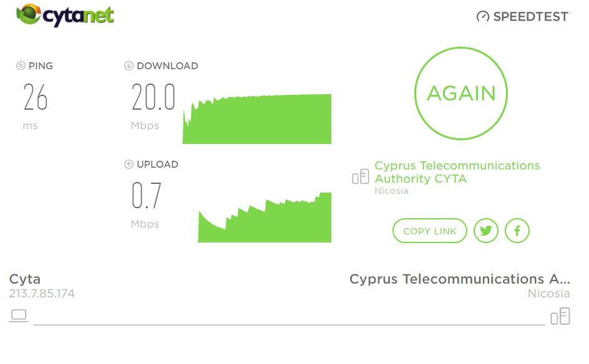Click the server icon at bottom right
The image size is (589, 364).
pyautogui.click(x=560, y=316)
